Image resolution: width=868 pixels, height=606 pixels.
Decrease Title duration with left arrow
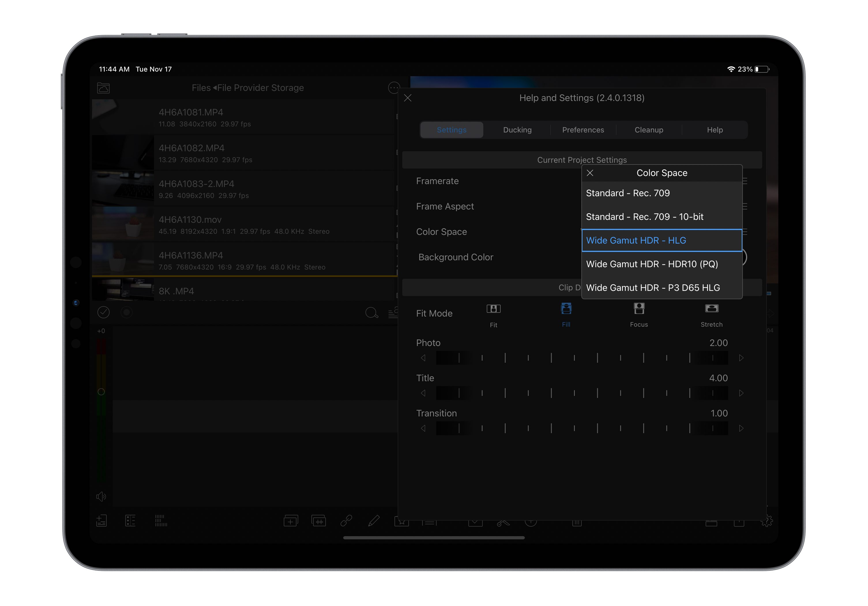(x=423, y=393)
